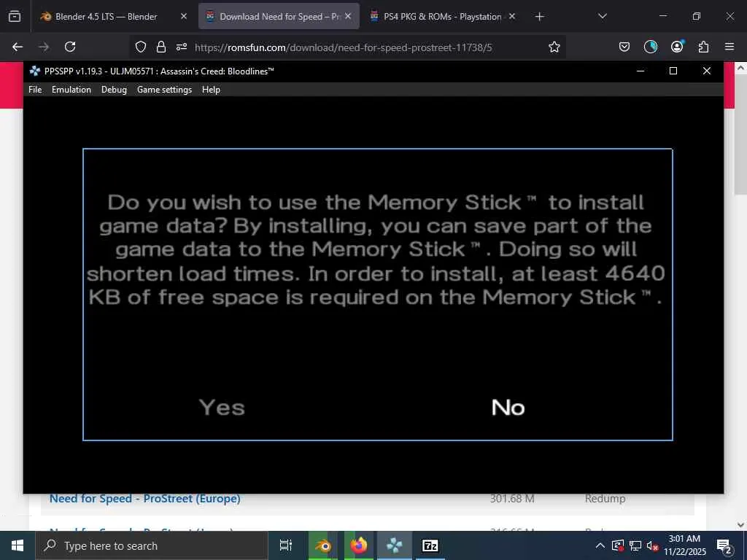Switch to the PS4 PKG & ROMs tab

[442, 17]
